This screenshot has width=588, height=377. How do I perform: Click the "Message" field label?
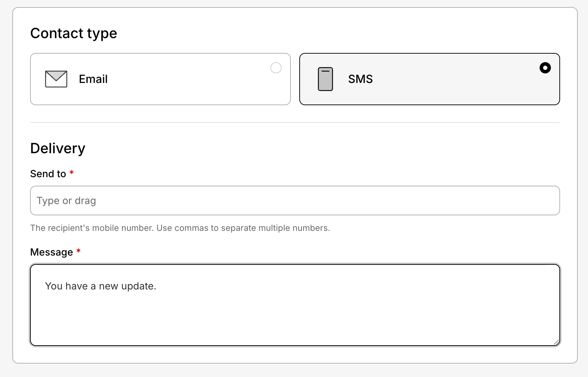coord(52,252)
